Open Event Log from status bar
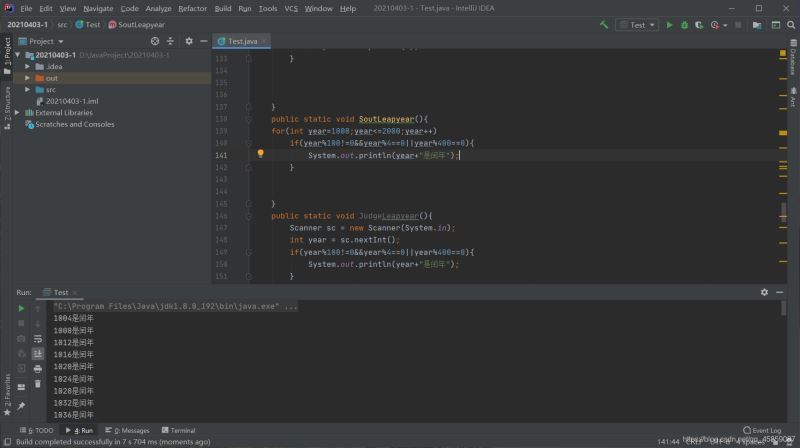 tap(766, 430)
